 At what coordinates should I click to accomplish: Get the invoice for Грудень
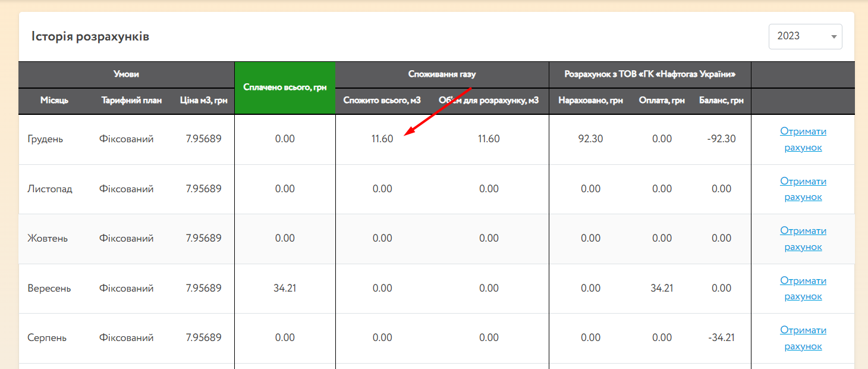pos(803,139)
